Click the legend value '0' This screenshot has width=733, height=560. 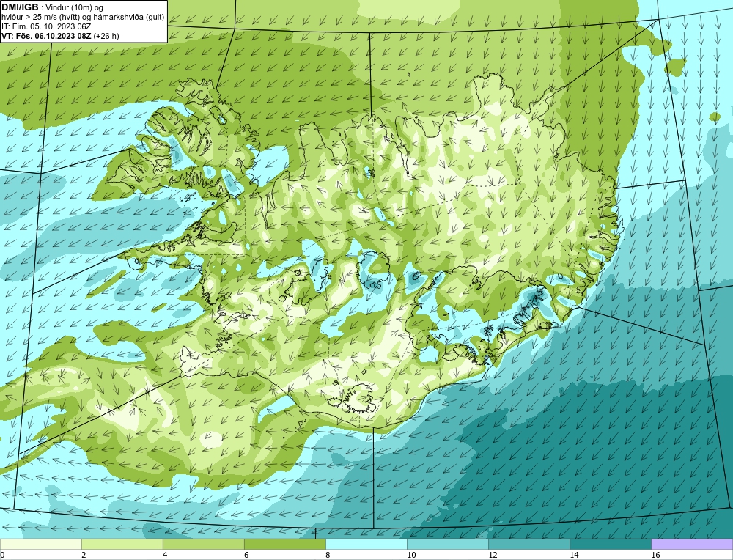click(x=3, y=555)
